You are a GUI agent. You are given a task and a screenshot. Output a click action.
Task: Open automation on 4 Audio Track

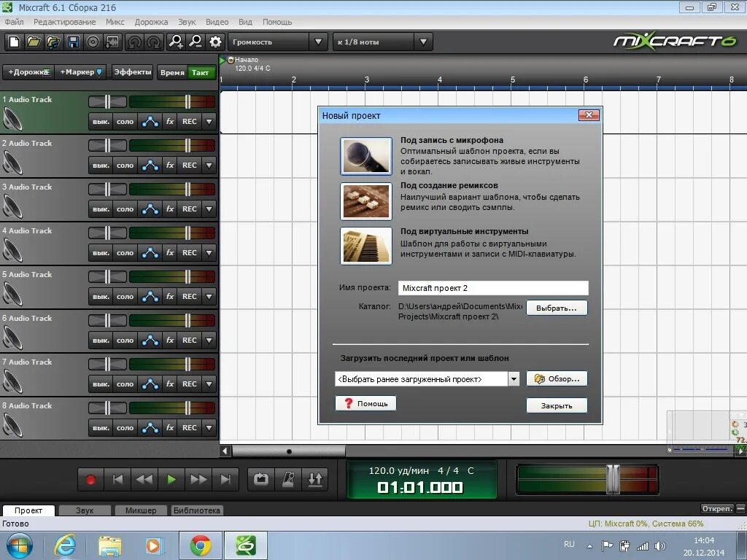point(150,253)
